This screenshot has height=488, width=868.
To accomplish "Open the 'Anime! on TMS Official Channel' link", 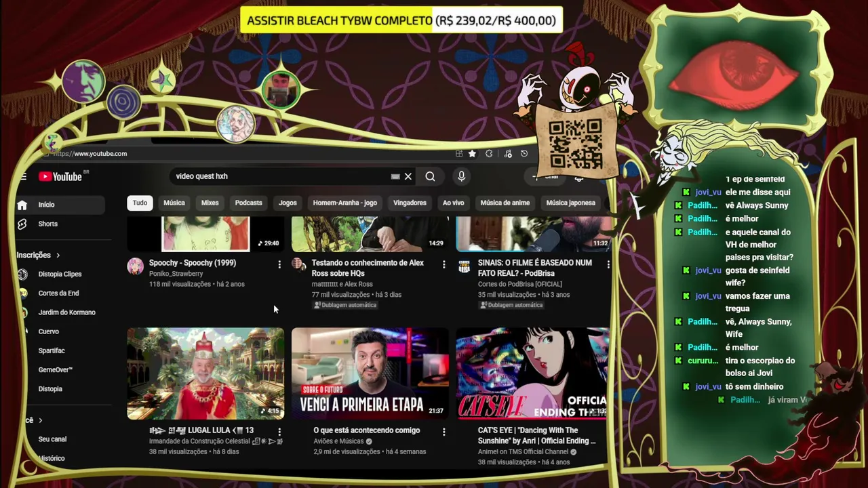I will 523,452.
